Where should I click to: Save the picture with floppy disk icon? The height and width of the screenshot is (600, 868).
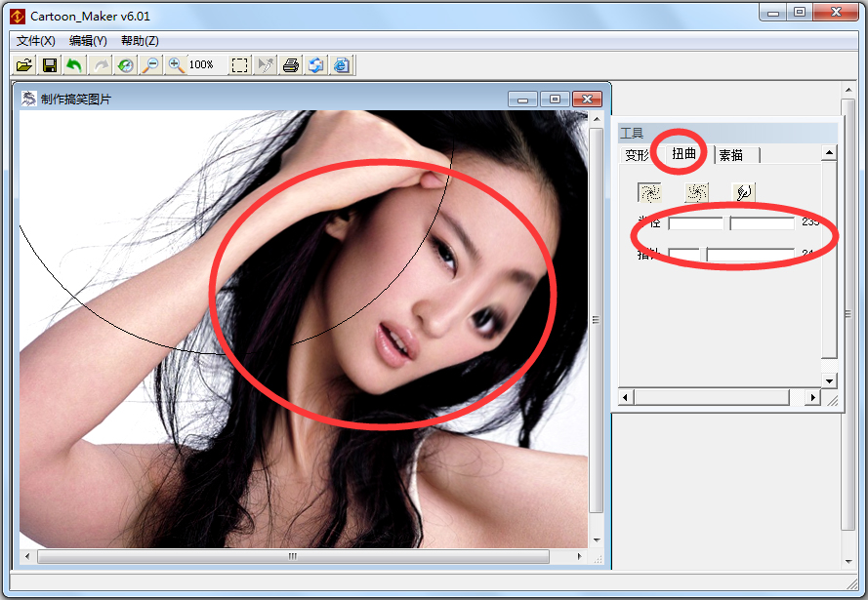tap(50, 65)
